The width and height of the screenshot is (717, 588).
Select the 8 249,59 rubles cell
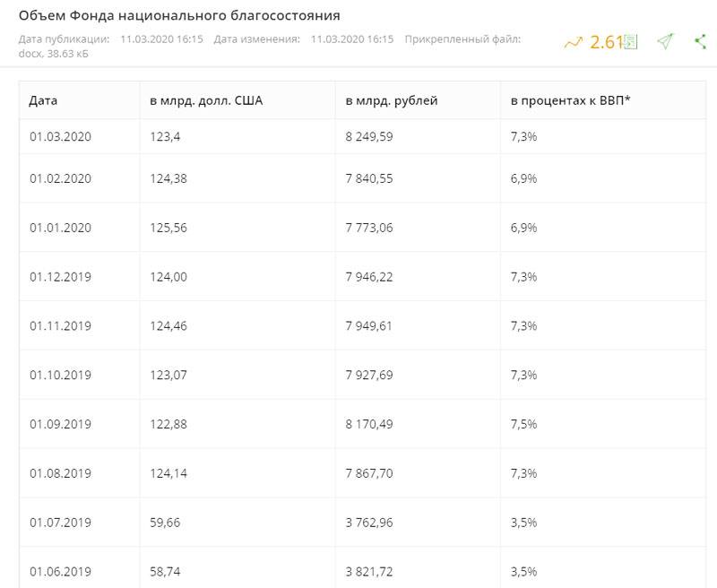tap(369, 137)
